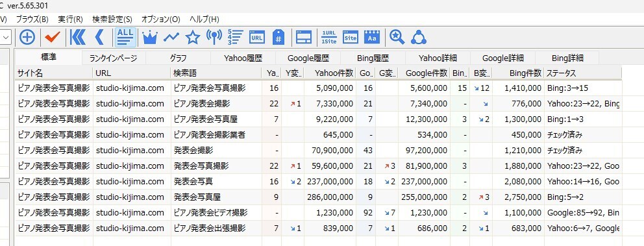Click the magnifier with star icon
The width and height of the screenshot is (644, 246).
pos(397,38)
